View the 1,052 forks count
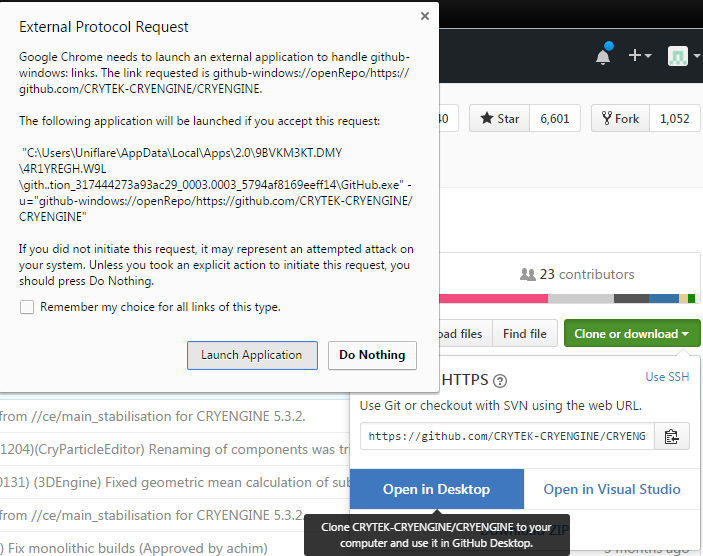The image size is (703, 556). coord(674,118)
